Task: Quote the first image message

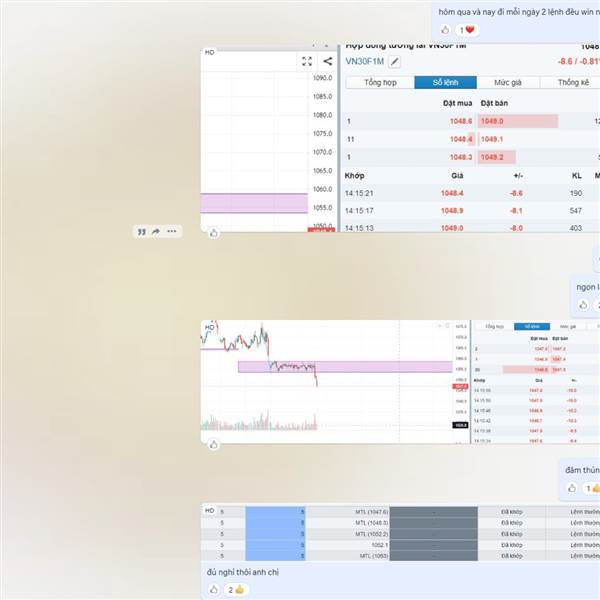Action: [142, 232]
